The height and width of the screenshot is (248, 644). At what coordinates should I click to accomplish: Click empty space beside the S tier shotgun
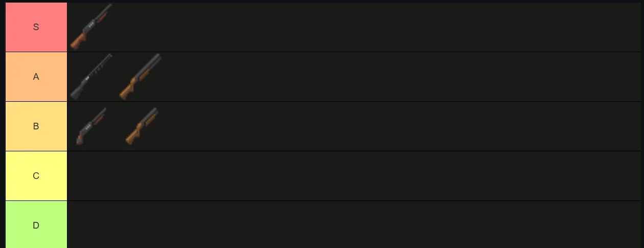(x=377, y=27)
